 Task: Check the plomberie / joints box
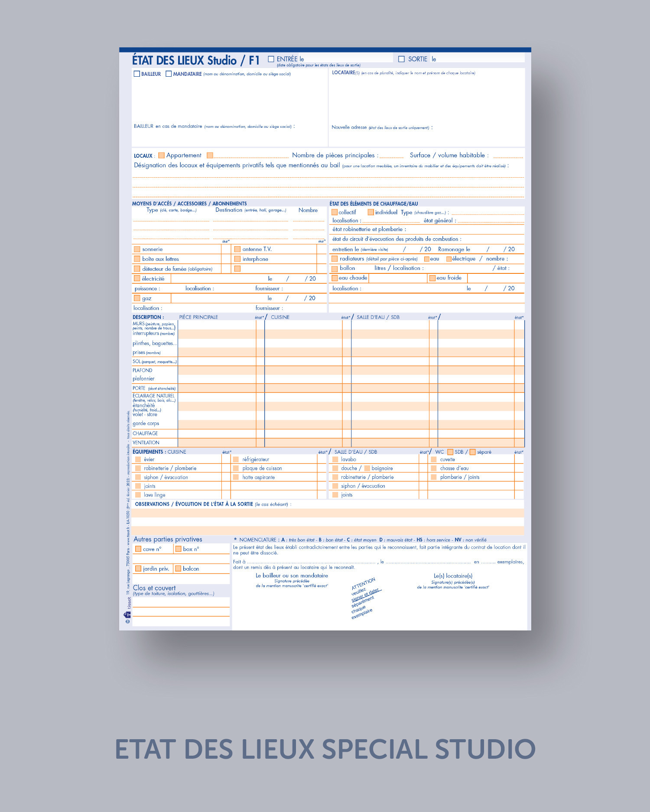point(433,477)
